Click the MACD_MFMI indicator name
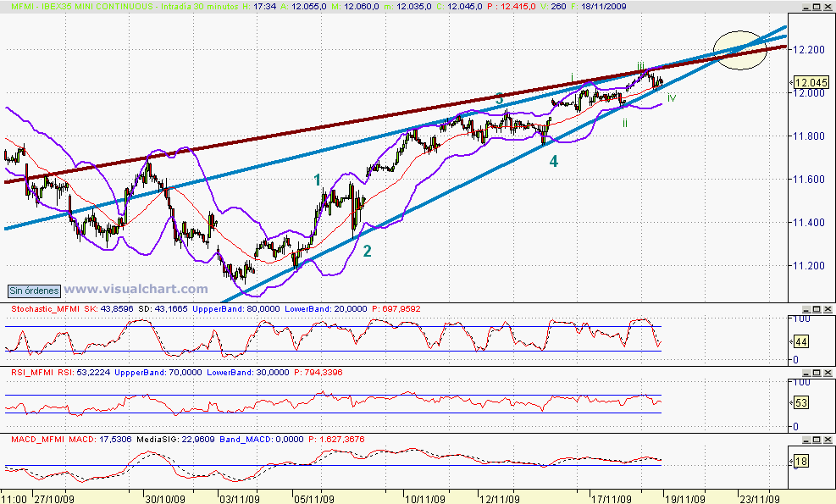The width and height of the screenshot is (836, 504). tap(37, 440)
